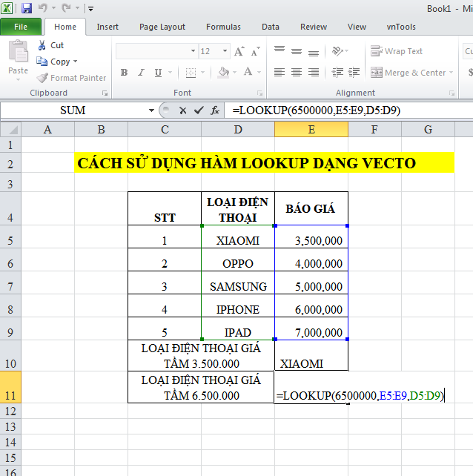The height and width of the screenshot is (476, 473).
Task: Toggle Bold formatting
Action: 124,73
